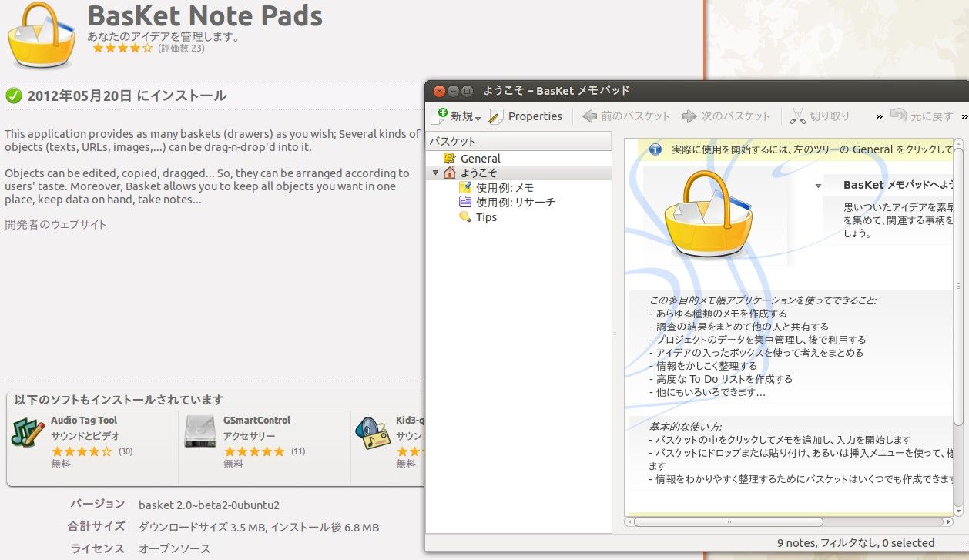This screenshot has width=969, height=560.
Task: Click the info icon in notice bar
Action: [x=655, y=149]
